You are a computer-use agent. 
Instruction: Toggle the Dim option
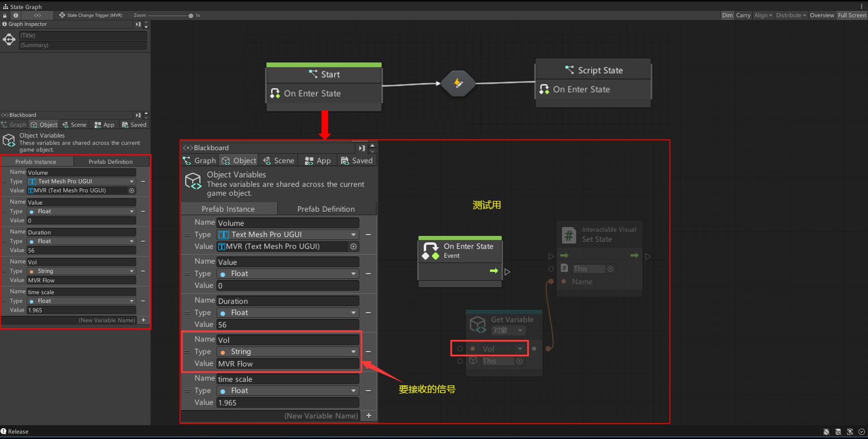[727, 15]
